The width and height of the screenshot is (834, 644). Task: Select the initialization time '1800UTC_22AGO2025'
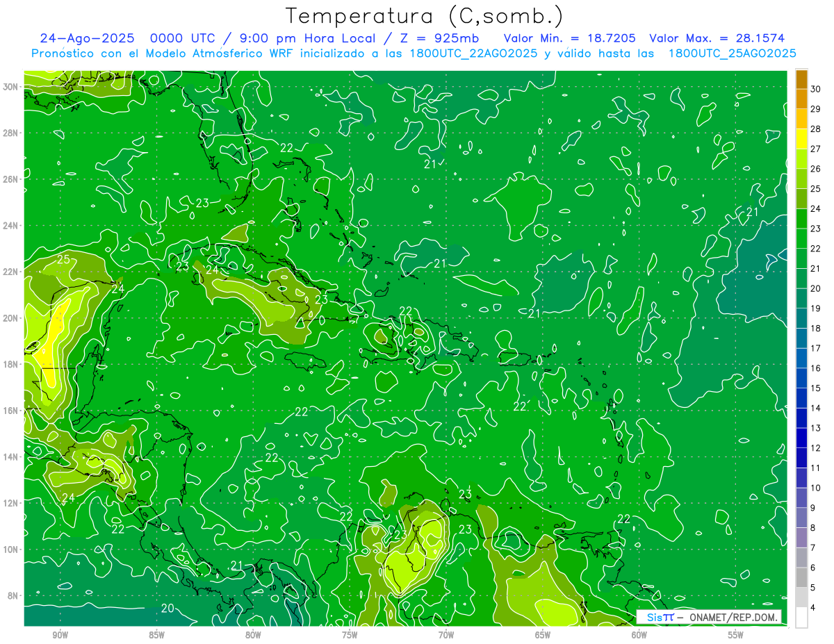point(472,53)
